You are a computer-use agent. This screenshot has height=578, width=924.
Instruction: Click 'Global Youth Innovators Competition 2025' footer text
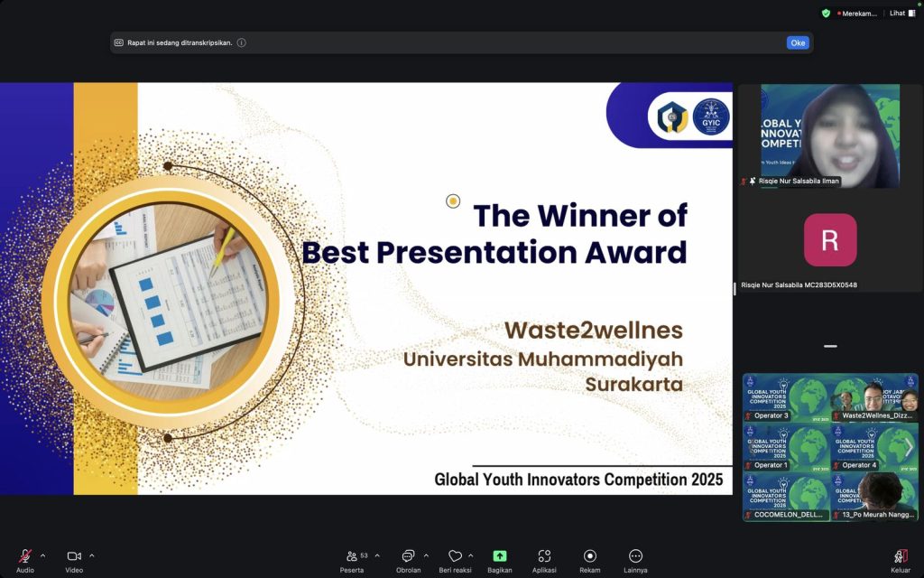[578, 480]
